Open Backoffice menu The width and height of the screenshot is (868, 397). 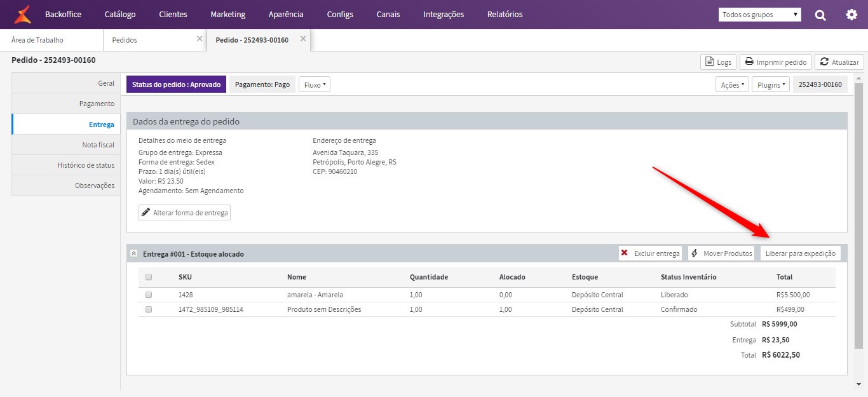[x=63, y=14]
